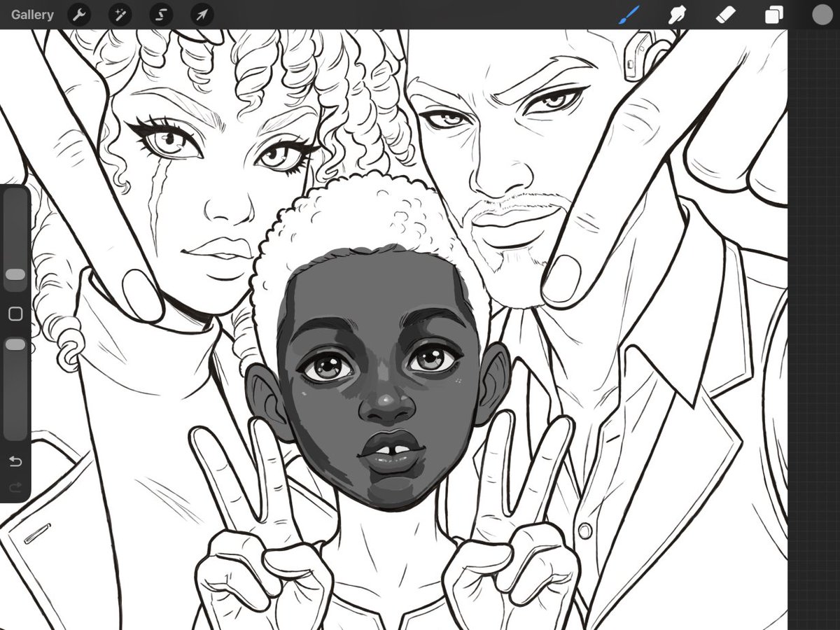Open the Gallery

coord(32,15)
